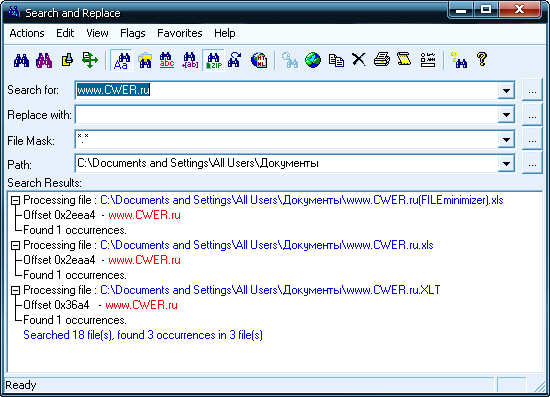Click into the Search for text field
The width and height of the screenshot is (550, 397).
point(287,90)
